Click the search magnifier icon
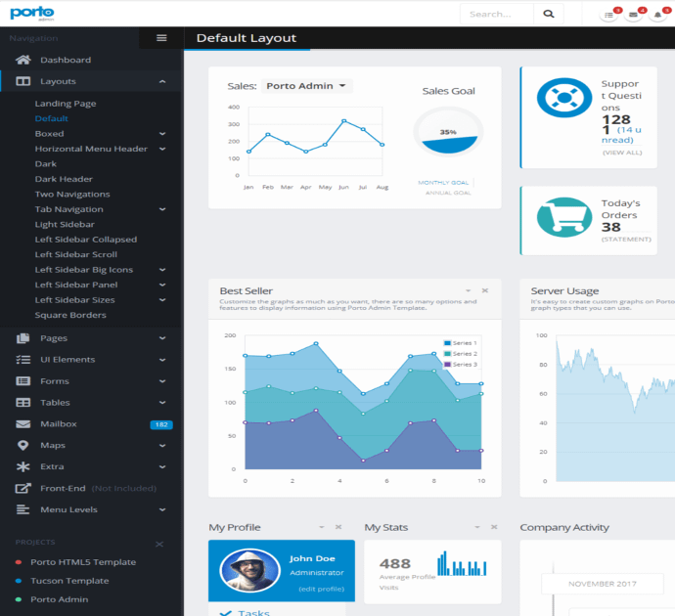The height and width of the screenshot is (616, 675). 549,14
